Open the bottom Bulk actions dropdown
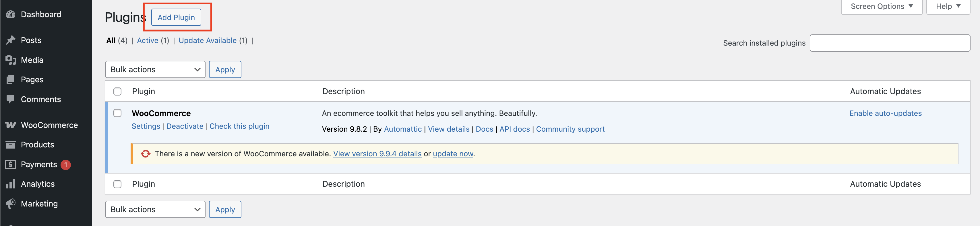The height and width of the screenshot is (226, 980). pyautogui.click(x=155, y=210)
